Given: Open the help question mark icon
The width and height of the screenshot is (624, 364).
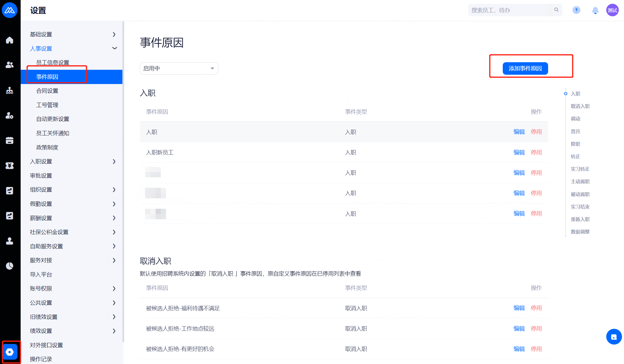Looking at the screenshot, I should (x=576, y=10).
